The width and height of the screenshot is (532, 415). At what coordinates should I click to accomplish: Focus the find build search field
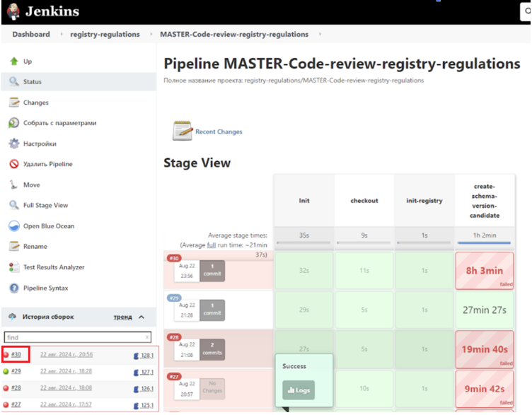click(77, 337)
